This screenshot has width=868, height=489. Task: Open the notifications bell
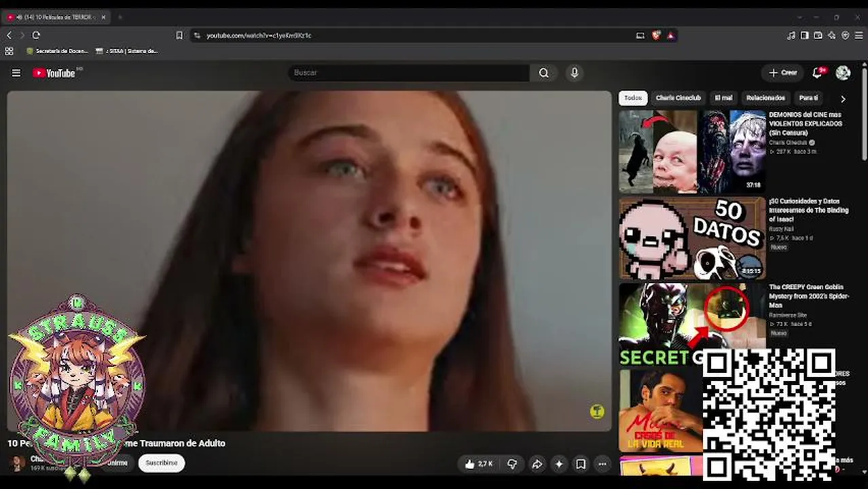pos(818,73)
